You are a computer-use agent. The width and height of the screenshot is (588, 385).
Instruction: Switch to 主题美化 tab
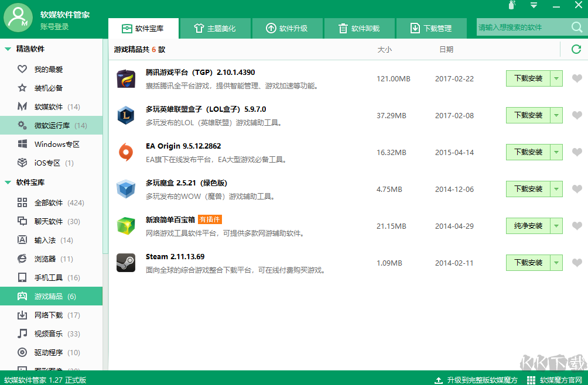tap(215, 29)
